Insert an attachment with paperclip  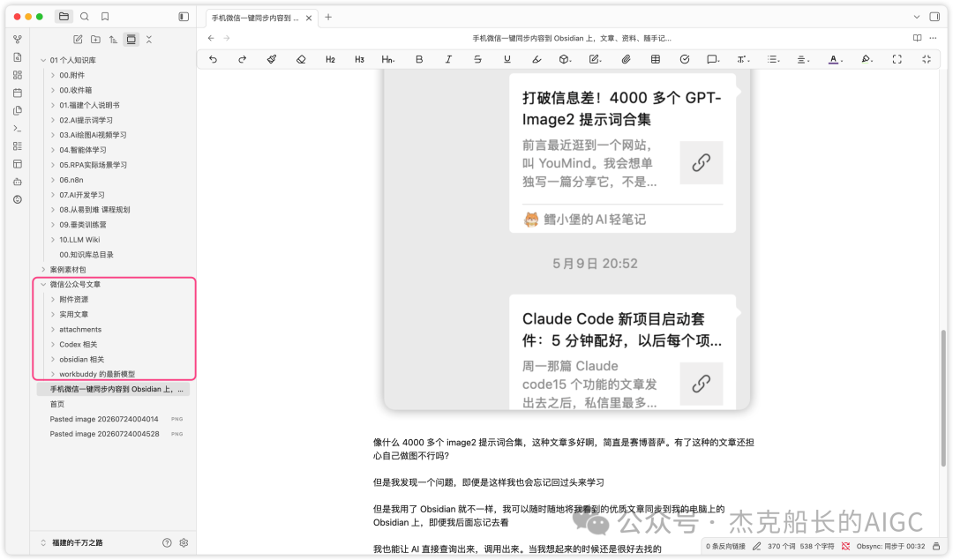pyautogui.click(x=626, y=59)
